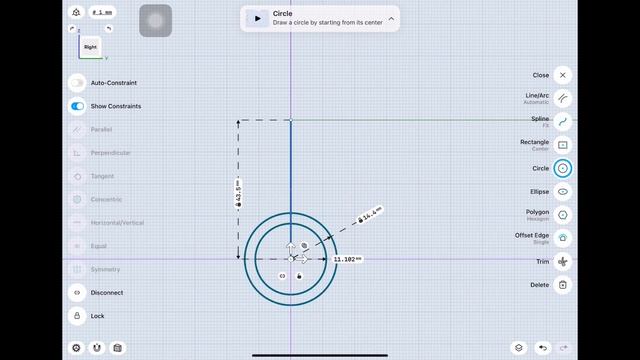Select the Ellipse tool icon
The height and width of the screenshot is (360, 640).
(x=562, y=191)
